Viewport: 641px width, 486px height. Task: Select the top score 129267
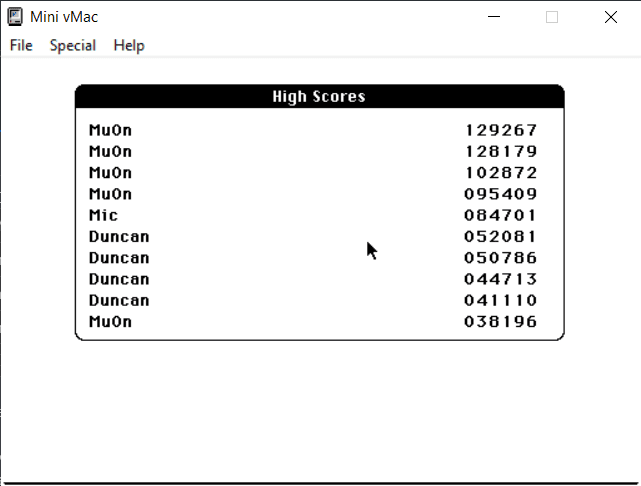point(501,130)
